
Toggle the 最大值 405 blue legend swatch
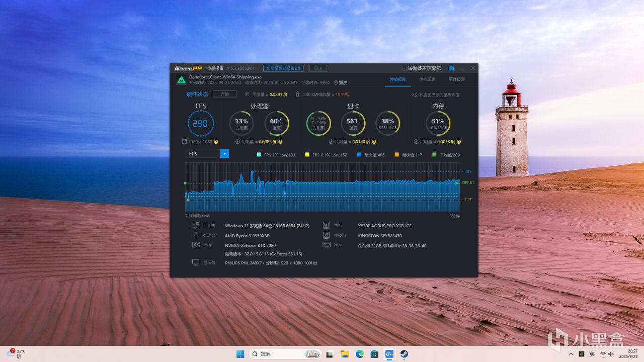pos(359,155)
